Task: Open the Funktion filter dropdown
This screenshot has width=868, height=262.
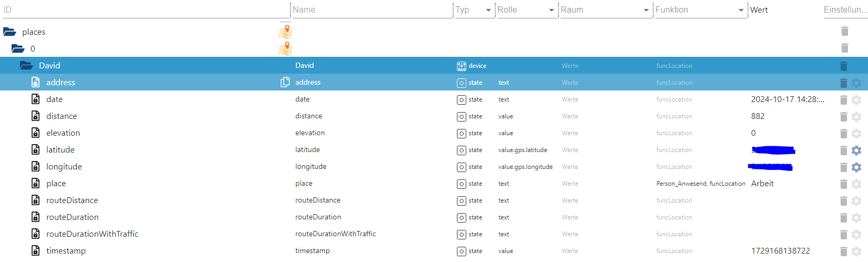Action: 741,10
